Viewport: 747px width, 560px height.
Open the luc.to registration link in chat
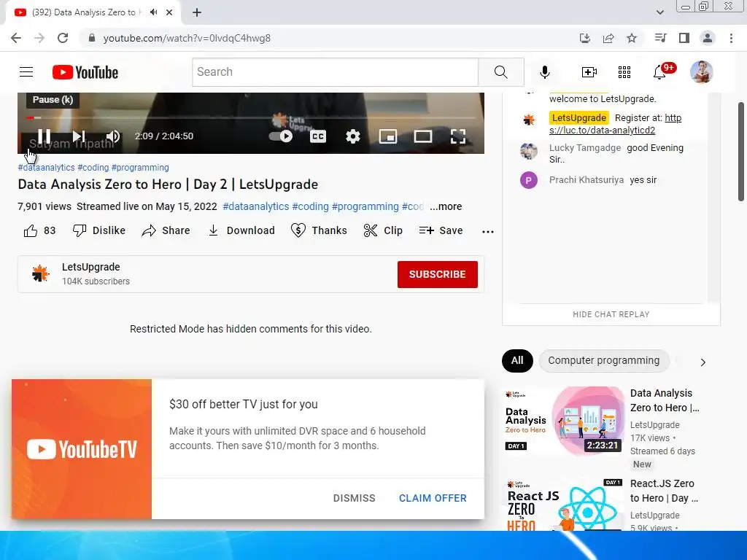pyautogui.click(x=615, y=124)
